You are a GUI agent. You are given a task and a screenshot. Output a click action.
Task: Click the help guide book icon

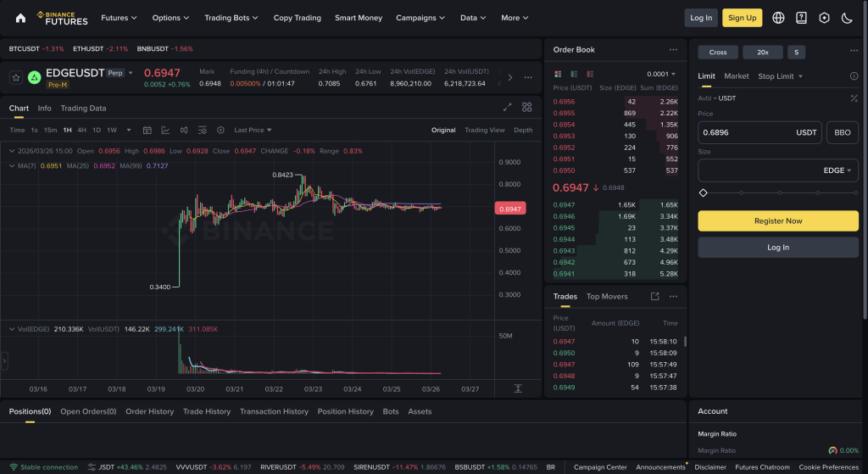point(801,18)
